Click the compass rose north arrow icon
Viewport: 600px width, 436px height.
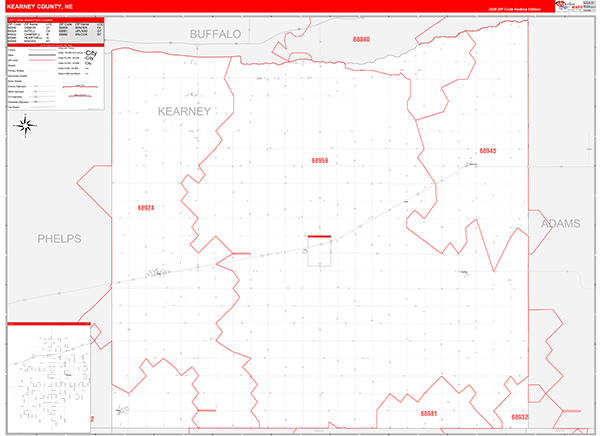pyautogui.click(x=26, y=126)
